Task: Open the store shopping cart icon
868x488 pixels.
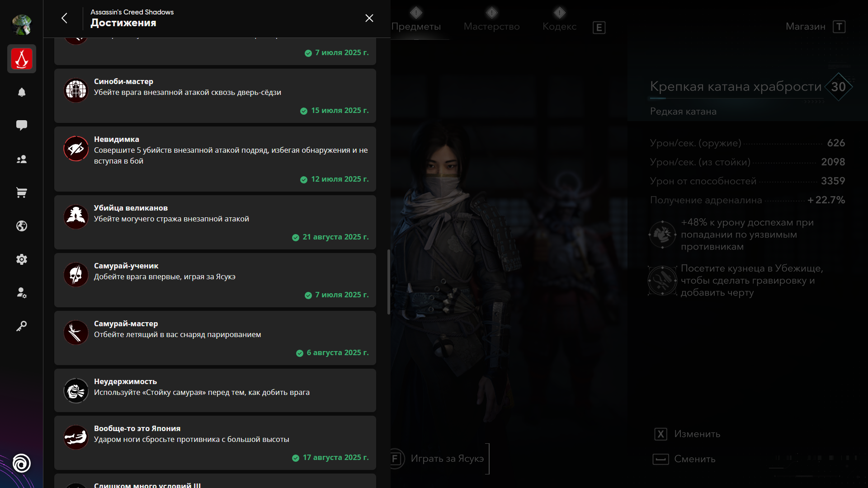Action: (22, 193)
